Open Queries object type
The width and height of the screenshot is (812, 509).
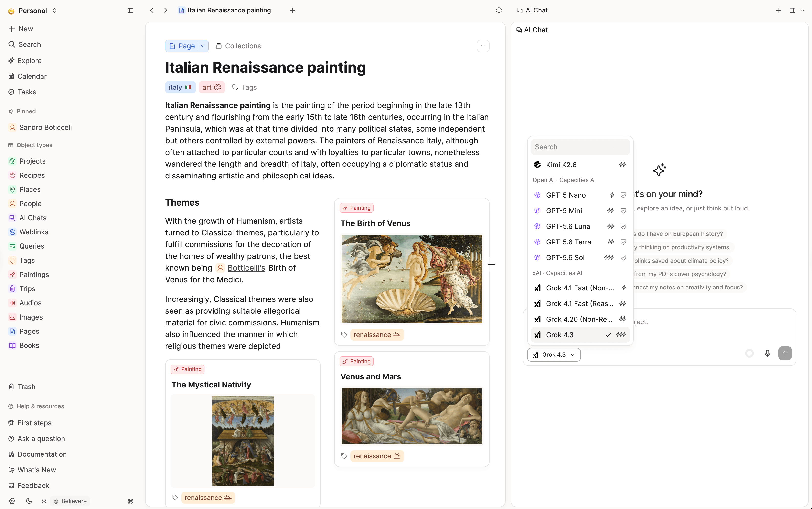[x=32, y=246]
